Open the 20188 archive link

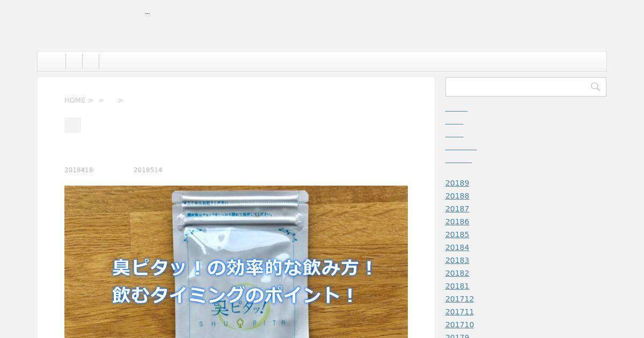(x=457, y=196)
